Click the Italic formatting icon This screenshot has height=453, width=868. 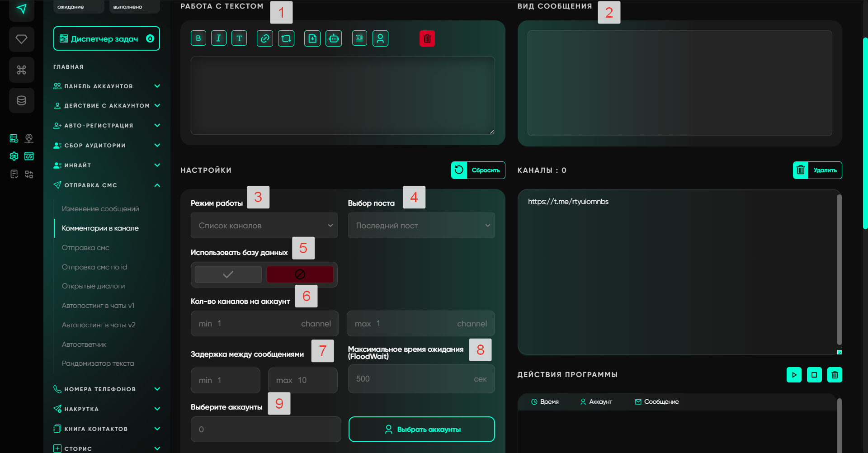[218, 38]
